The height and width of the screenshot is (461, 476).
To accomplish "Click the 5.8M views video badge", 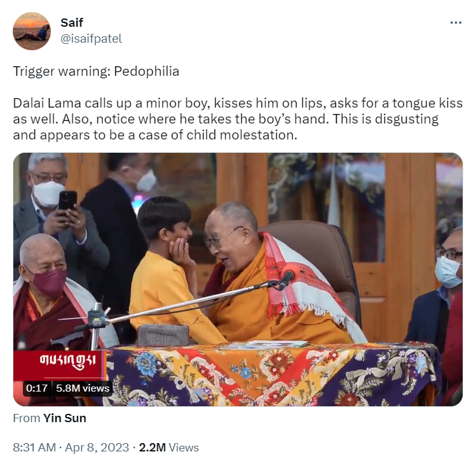I will (83, 388).
